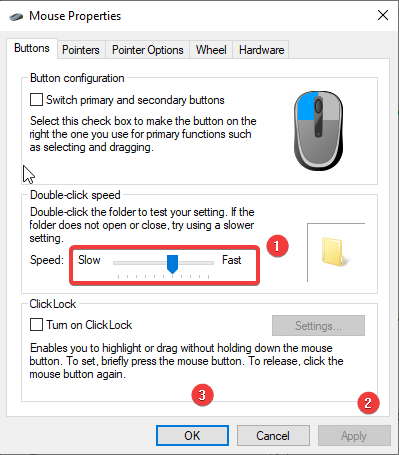Click the red number 1 annotation badge
This screenshot has height=455, width=399.
pyautogui.click(x=277, y=246)
